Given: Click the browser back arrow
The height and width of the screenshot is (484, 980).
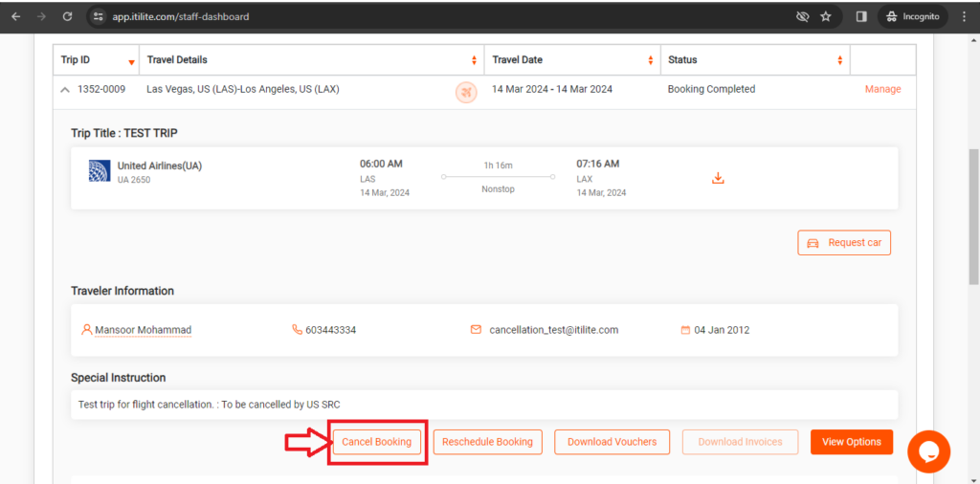Looking at the screenshot, I should pyautogui.click(x=15, y=17).
